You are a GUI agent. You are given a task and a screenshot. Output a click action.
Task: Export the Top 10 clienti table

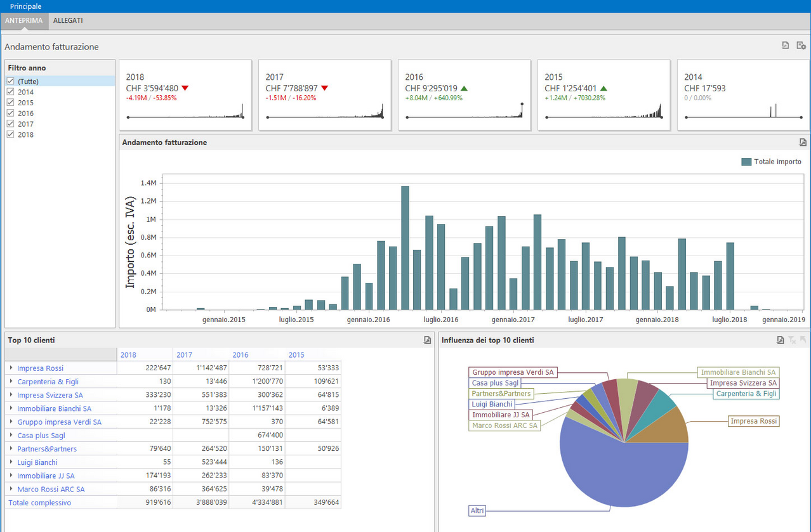[428, 341]
